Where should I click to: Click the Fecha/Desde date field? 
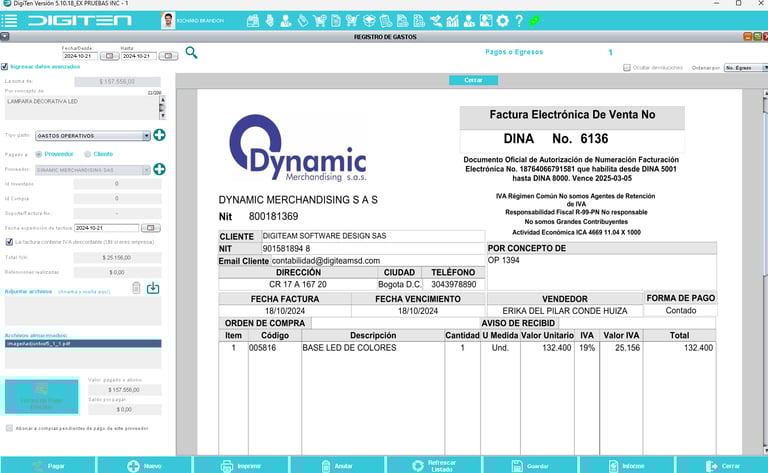tap(80, 56)
